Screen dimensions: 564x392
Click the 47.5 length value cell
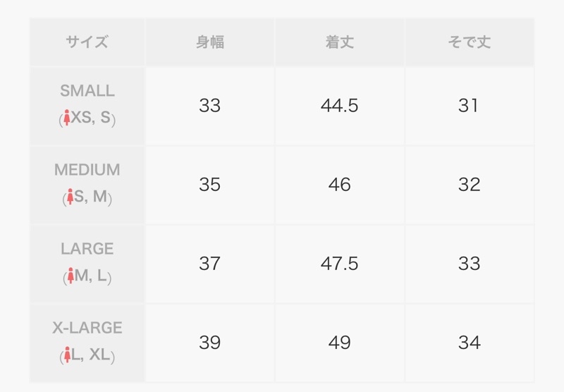click(340, 264)
